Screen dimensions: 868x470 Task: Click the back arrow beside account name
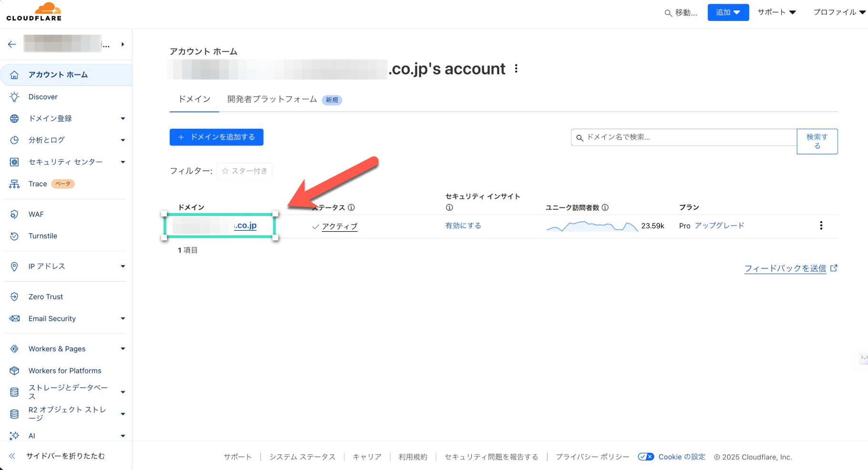click(x=12, y=44)
